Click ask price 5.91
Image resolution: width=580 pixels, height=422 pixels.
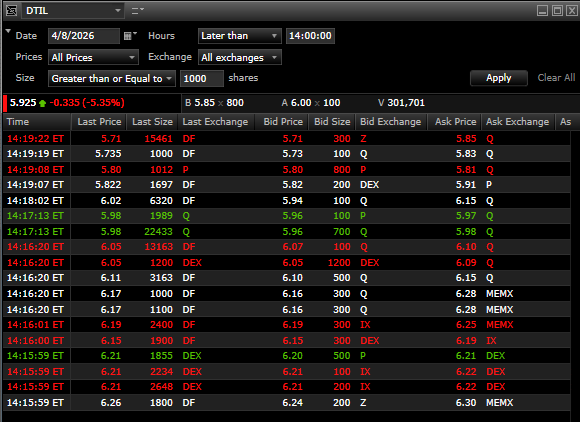(466, 185)
